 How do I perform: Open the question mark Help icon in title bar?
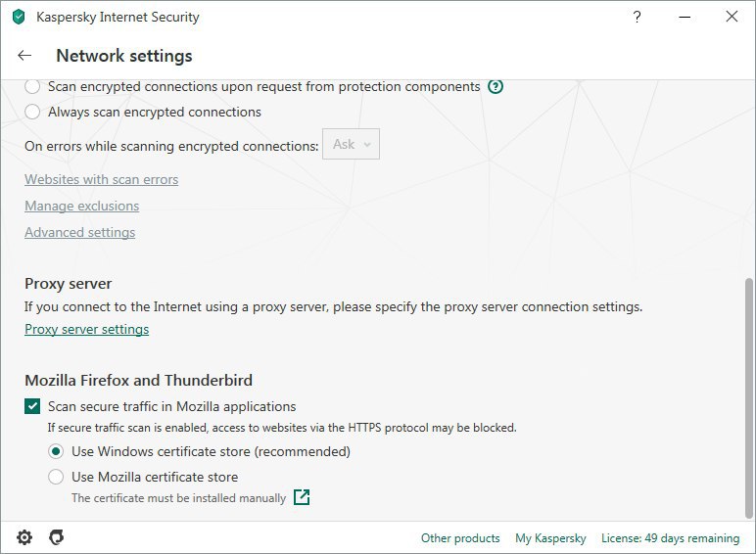click(637, 17)
